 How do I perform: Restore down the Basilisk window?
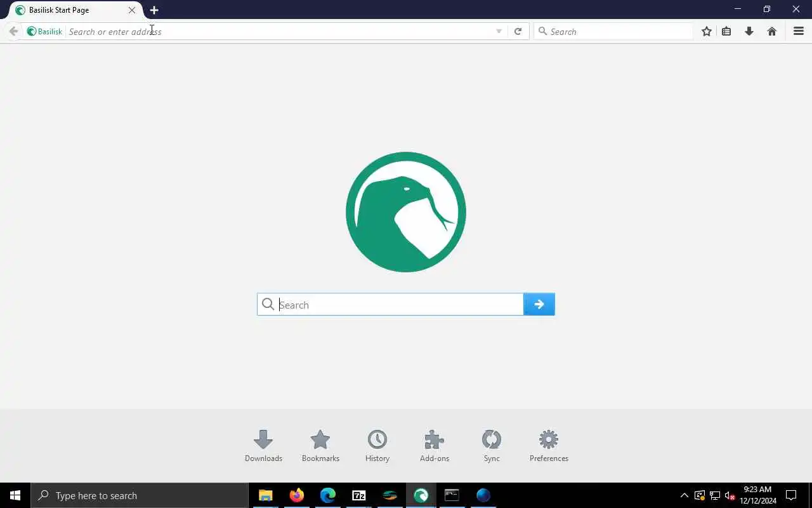pyautogui.click(x=766, y=10)
